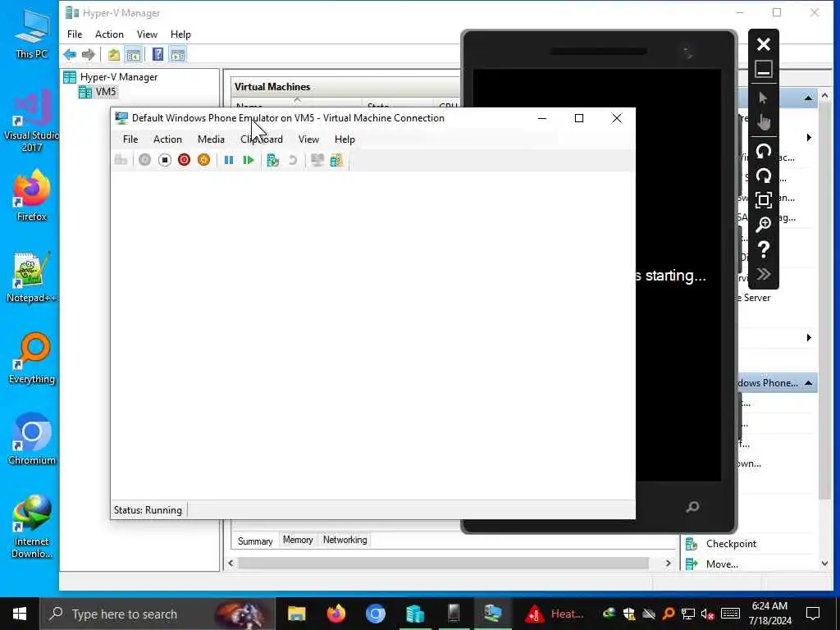
Task: Click Move... in Actions pane
Action: coord(722,564)
